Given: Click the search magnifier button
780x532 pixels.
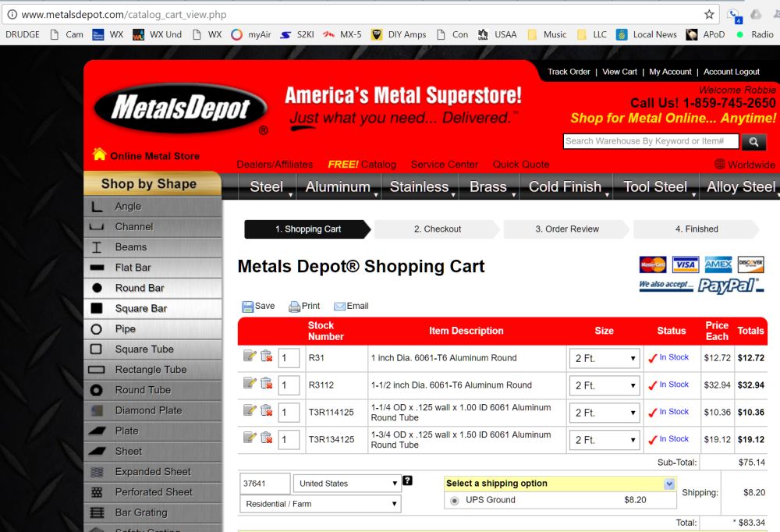Looking at the screenshot, I should [753, 142].
